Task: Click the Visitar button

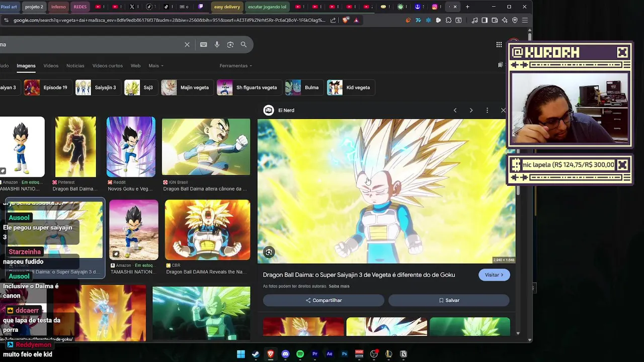Action: 494,275
